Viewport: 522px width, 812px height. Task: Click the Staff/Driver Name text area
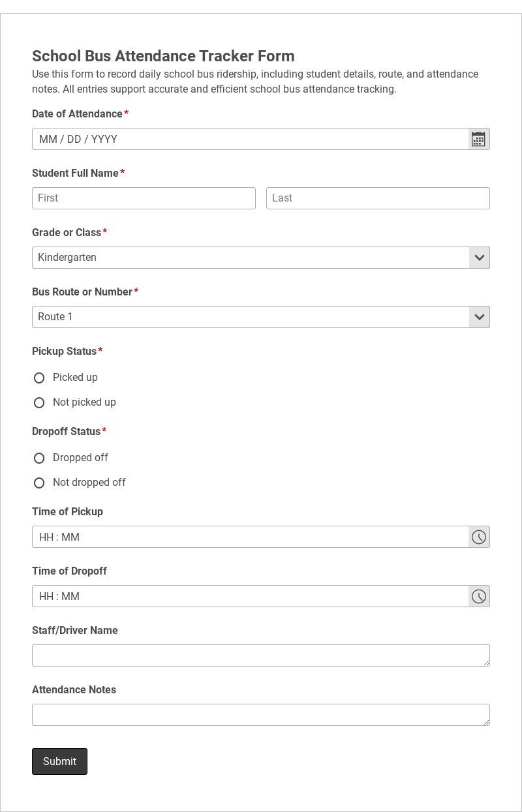pyautogui.click(x=261, y=655)
